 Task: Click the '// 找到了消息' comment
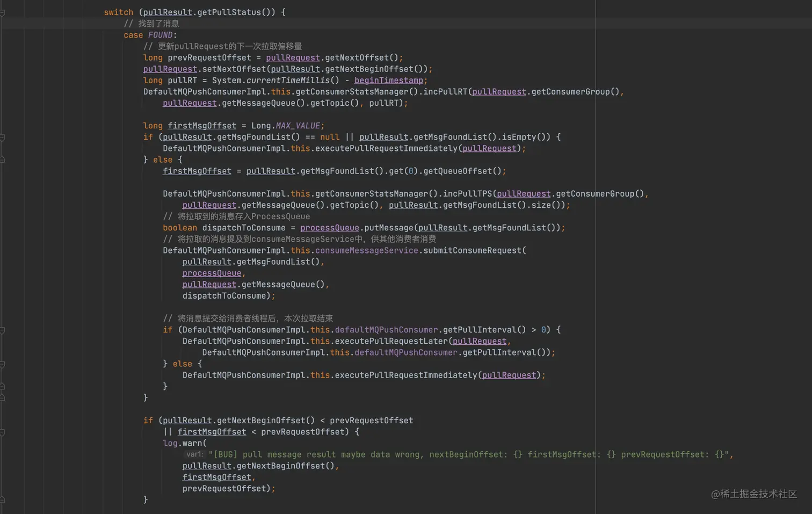tap(151, 24)
